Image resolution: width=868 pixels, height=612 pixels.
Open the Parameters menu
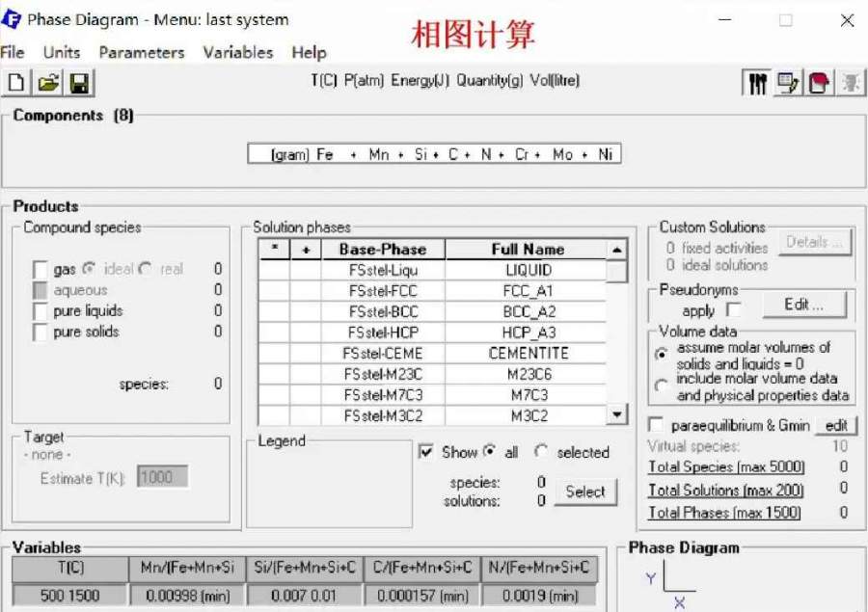pos(141,52)
